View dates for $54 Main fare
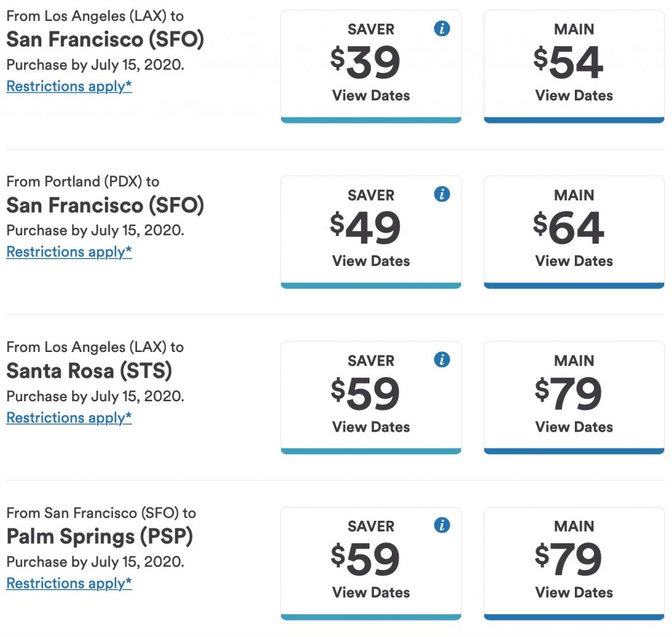 coord(574,95)
